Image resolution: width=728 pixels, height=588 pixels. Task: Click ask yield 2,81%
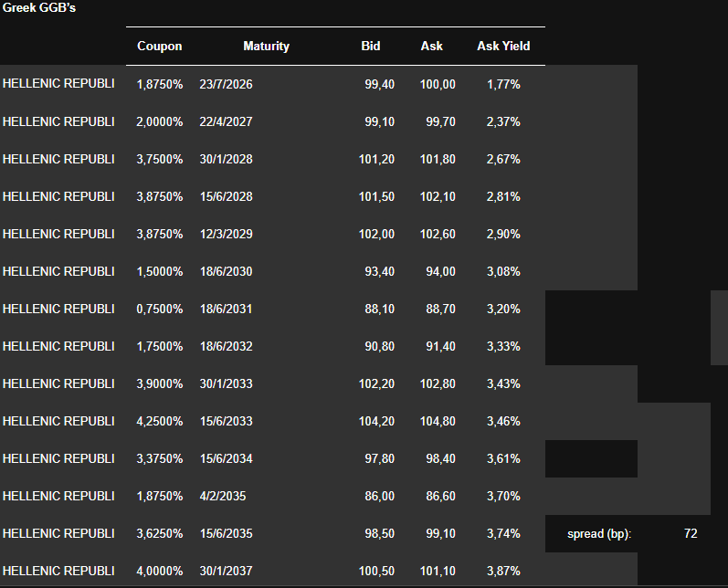[x=503, y=196]
